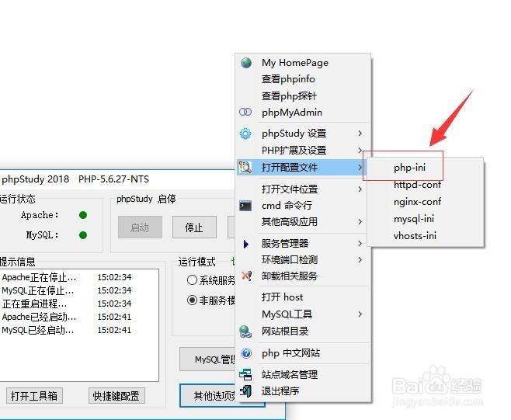Click the MySQL管理器 button
Image resolution: width=511 pixels, height=420 pixels.
[x=208, y=359]
